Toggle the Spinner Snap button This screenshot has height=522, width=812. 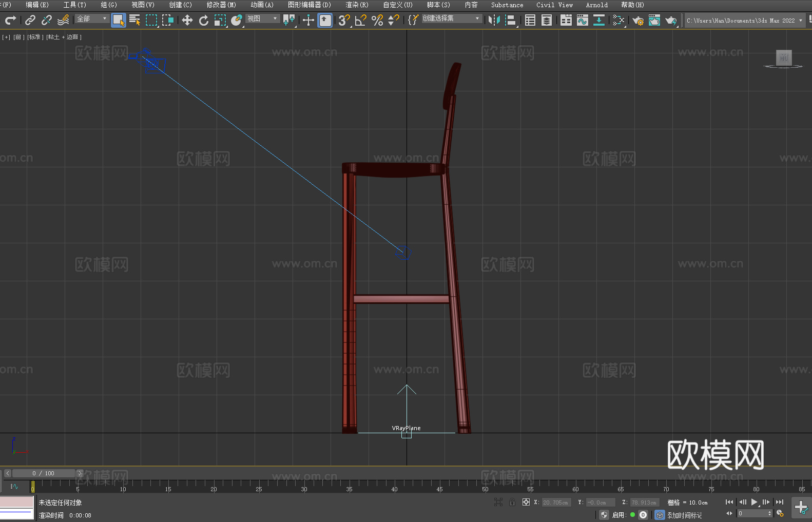394,20
